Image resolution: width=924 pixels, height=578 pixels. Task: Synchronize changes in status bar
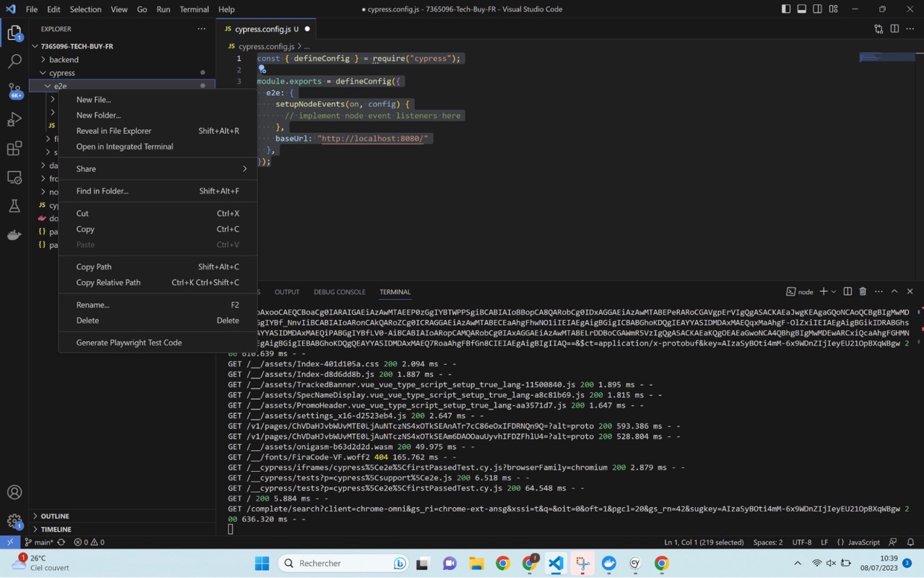coord(61,542)
